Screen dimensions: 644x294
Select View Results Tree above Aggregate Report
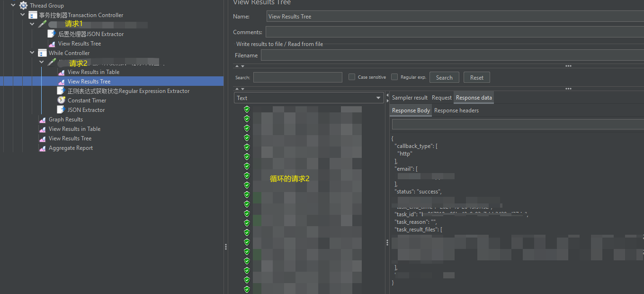(x=70, y=138)
